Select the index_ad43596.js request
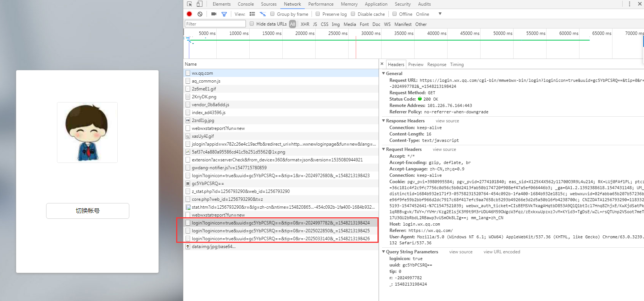 click(x=281, y=113)
